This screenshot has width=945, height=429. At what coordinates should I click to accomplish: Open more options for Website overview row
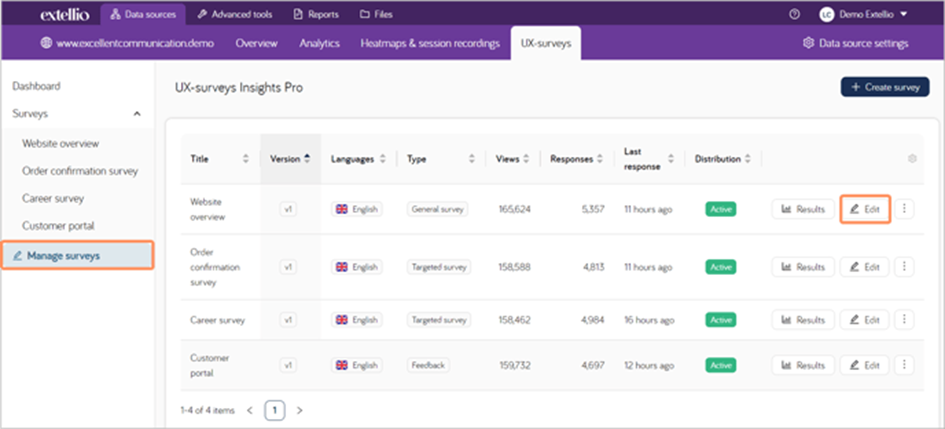(x=904, y=209)
